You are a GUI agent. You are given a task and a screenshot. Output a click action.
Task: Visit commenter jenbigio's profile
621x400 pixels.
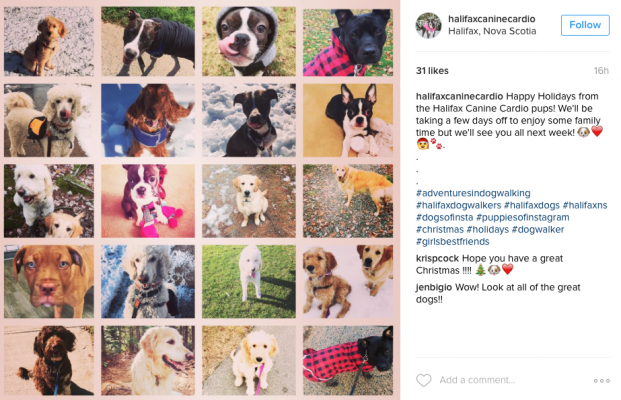434,287
